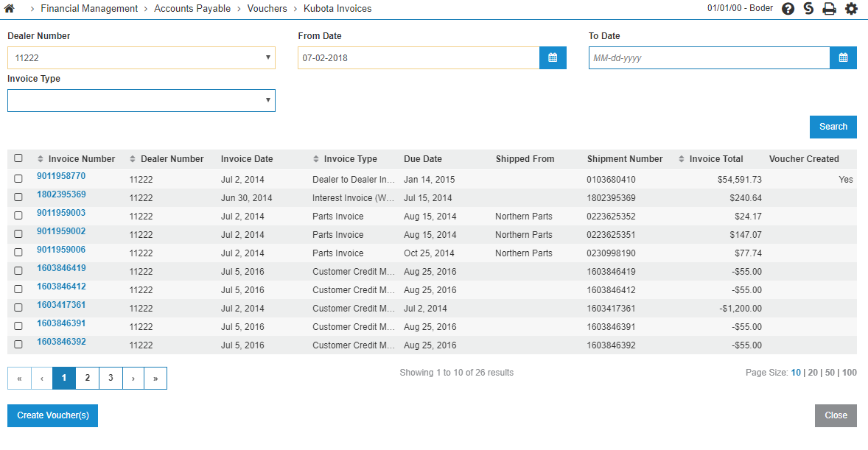The image size is (868, 450).
Task: Open the Invoice Type dropdown
Action: tap(141, 101)
